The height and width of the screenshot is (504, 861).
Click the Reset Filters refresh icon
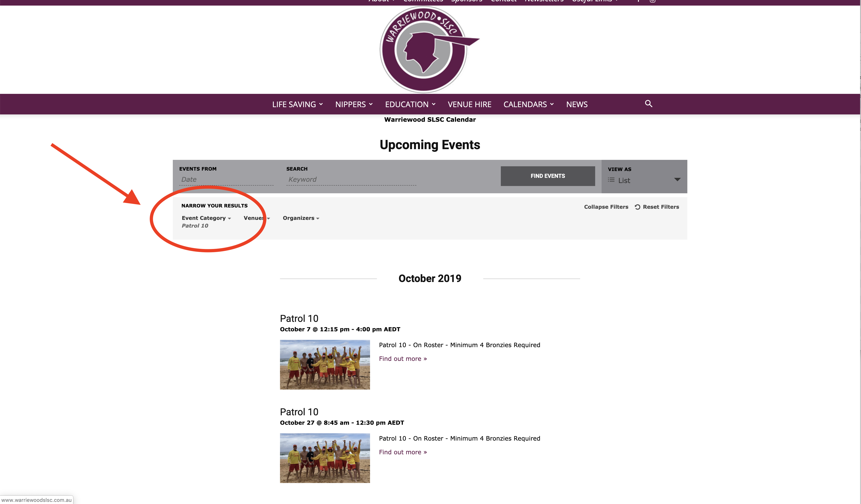coord(637,207)
